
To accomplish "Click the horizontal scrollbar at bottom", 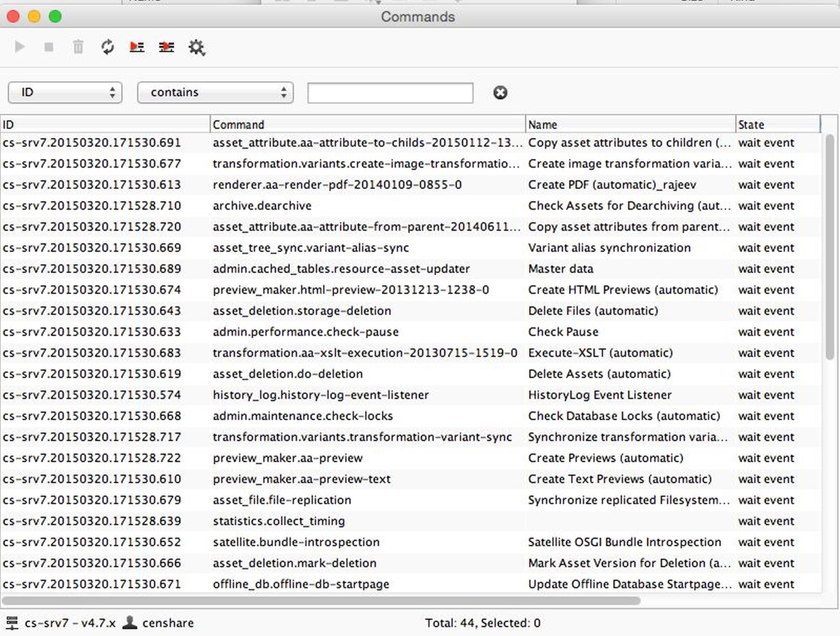I will (x=320, y=601).
